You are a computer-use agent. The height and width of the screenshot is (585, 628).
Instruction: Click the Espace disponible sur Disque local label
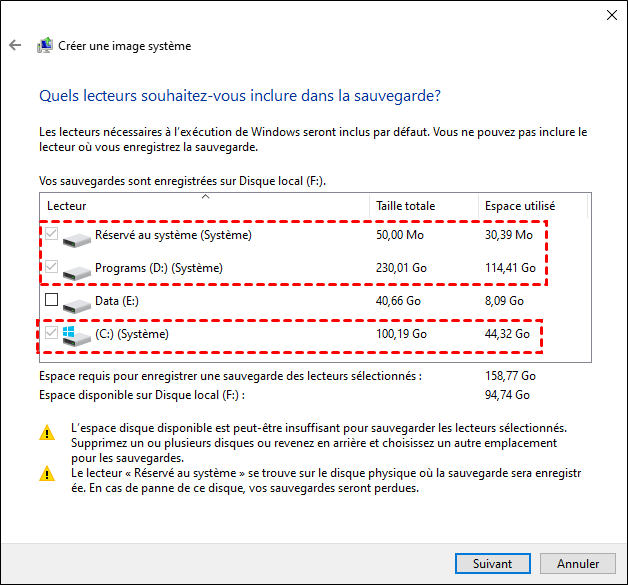(142, 396)
